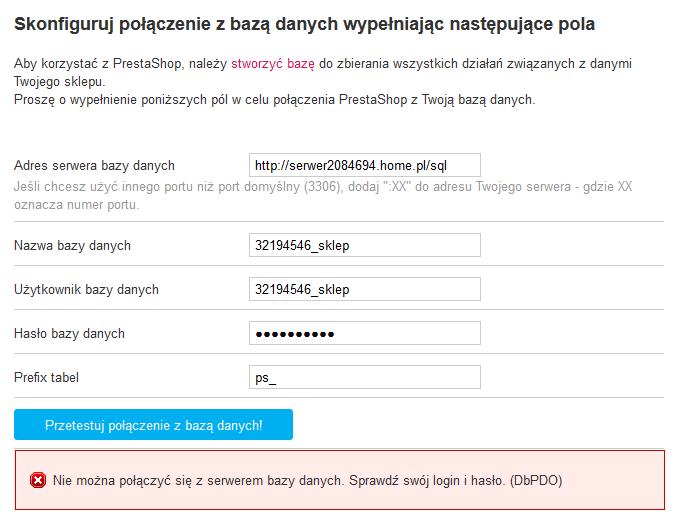
Task: Click the 'Prefix tabel' label
Action: click(x=46, y=378)
